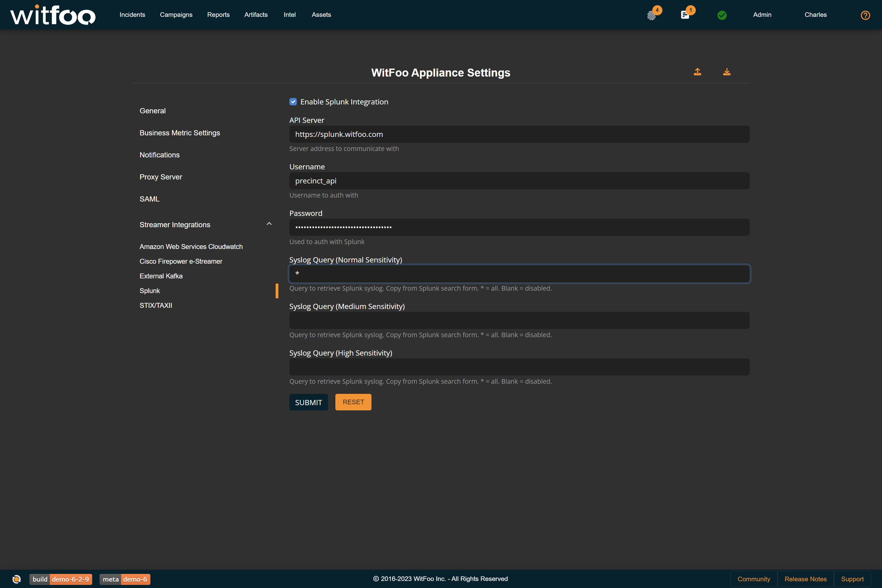Click the API Server input field
Viewport: 882px width, 588px height.
pyautogui.click(x=519, y=134)
